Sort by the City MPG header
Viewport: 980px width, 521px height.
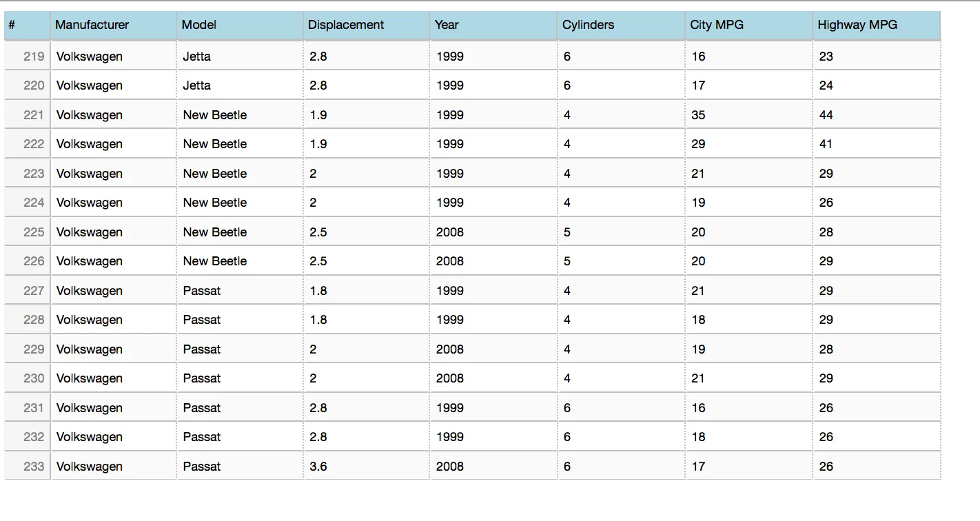click(748, 25)
